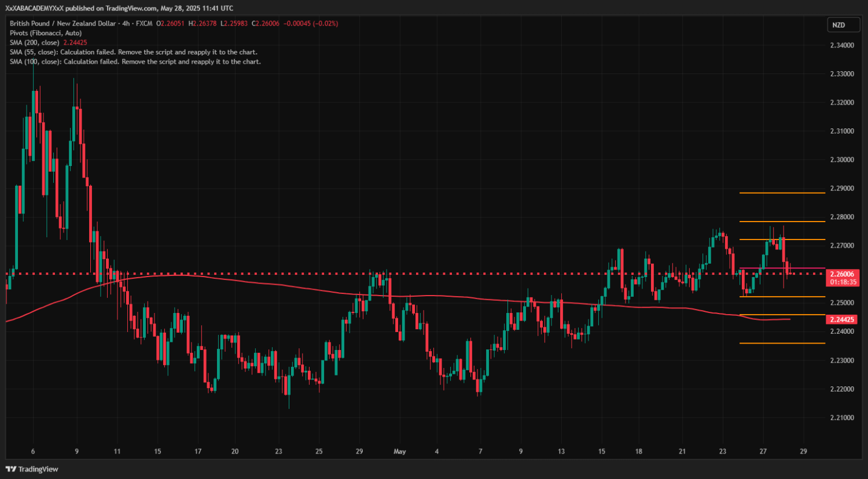Click the 01:18:35 candle countdown timer
Viewport: 868px width, 479px height.
click(842, 282)
